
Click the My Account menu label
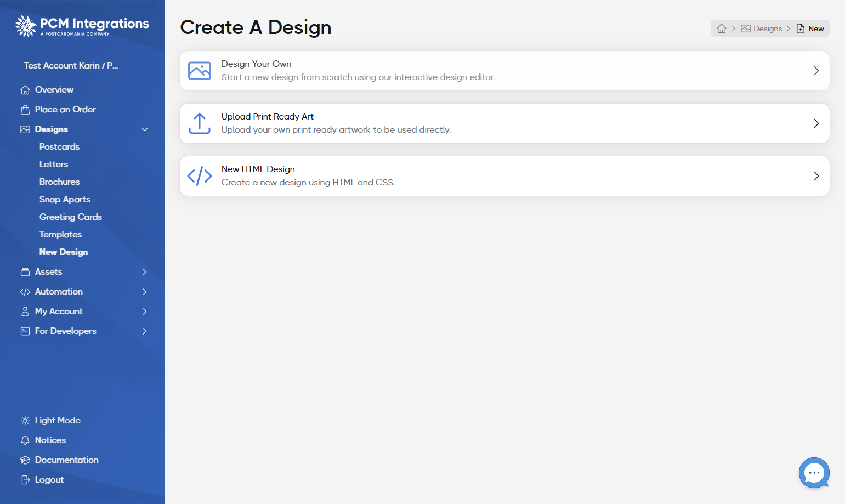(59, 312)
